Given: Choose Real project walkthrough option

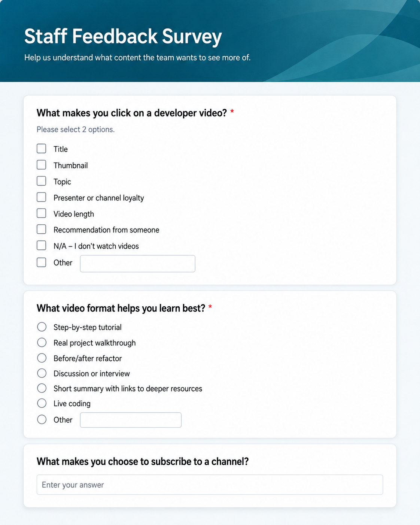Looking at the screenshot, I should coord(42,343).
